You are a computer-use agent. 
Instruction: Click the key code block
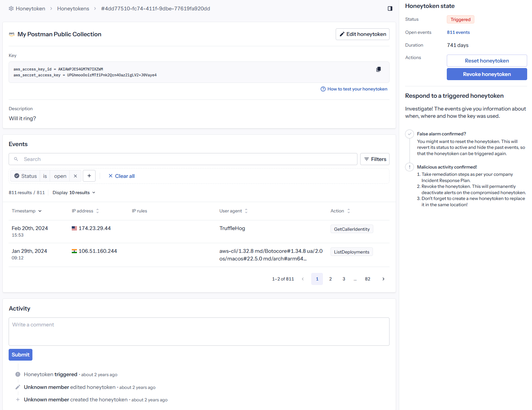point(199,72)
